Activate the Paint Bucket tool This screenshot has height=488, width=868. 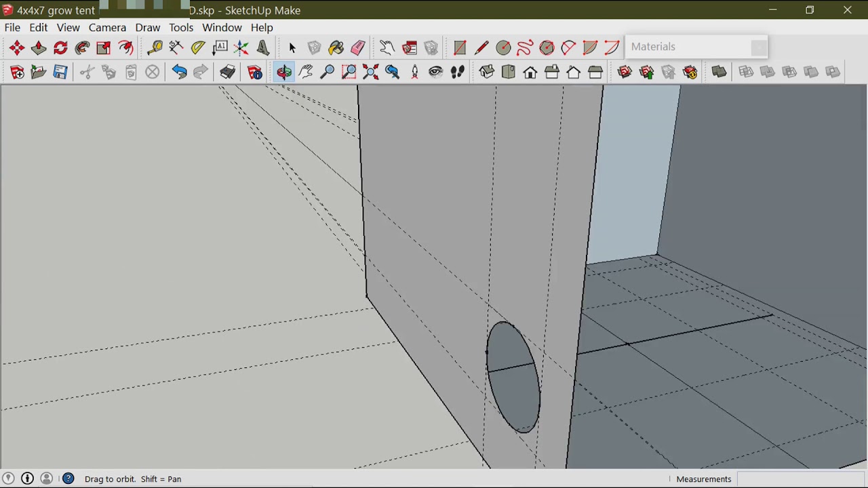pyautogui.click(x=336, y=47)
